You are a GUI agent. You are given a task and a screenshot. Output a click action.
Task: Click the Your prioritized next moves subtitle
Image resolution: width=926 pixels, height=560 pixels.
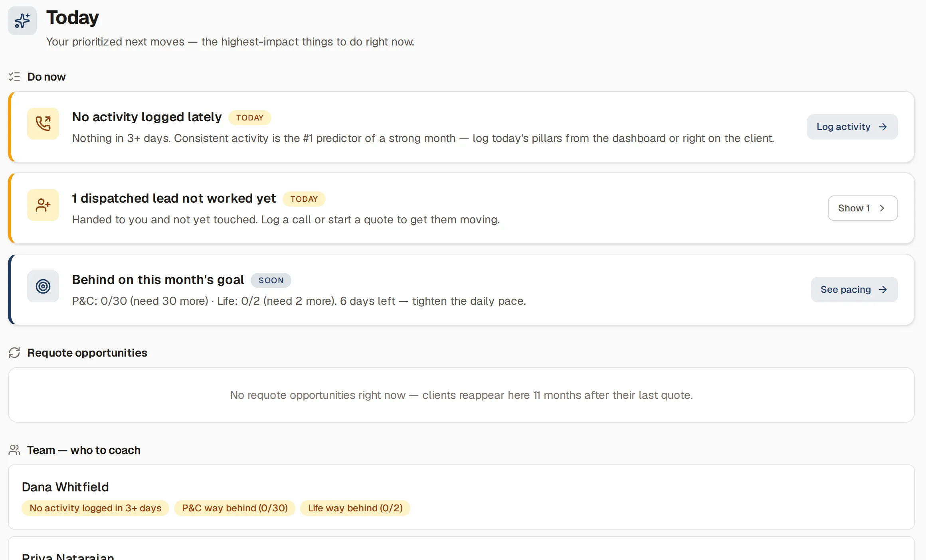click(230, 41)
